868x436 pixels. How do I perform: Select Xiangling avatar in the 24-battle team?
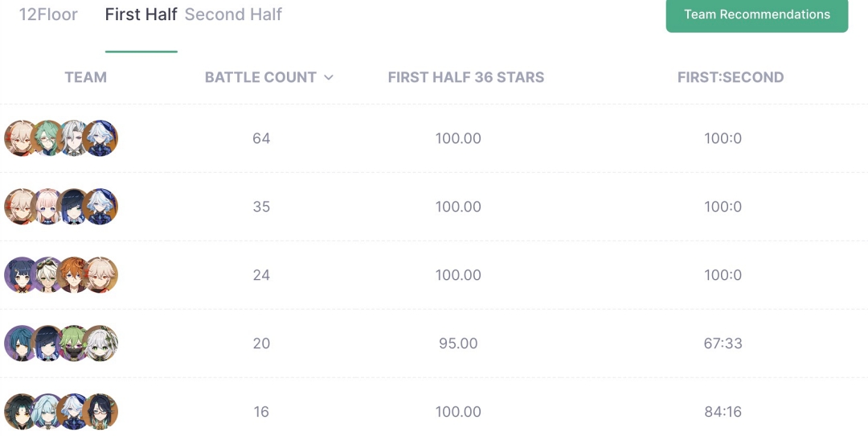pos(20,275)
